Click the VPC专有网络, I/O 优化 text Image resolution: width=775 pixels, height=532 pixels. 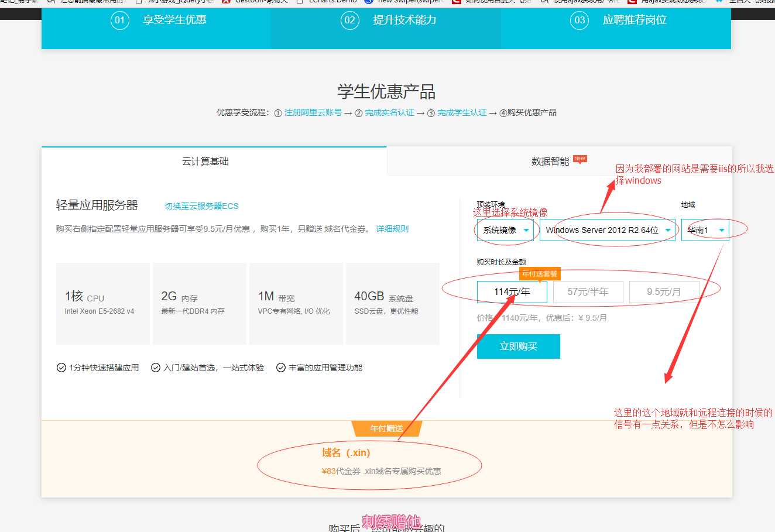pyautogui.click(x=294, y=311)
